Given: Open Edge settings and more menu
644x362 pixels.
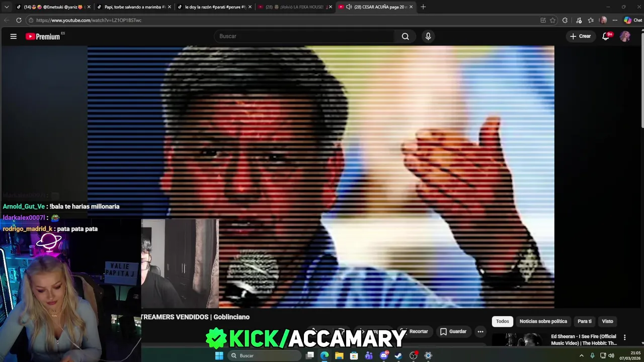Looking at the screenshot, I should [615, 20].
